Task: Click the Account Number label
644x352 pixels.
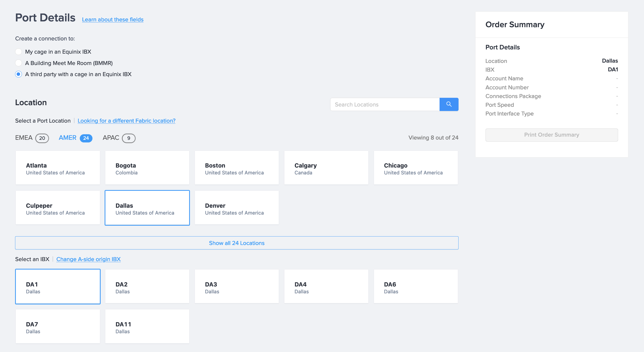Action: point(507,87)
